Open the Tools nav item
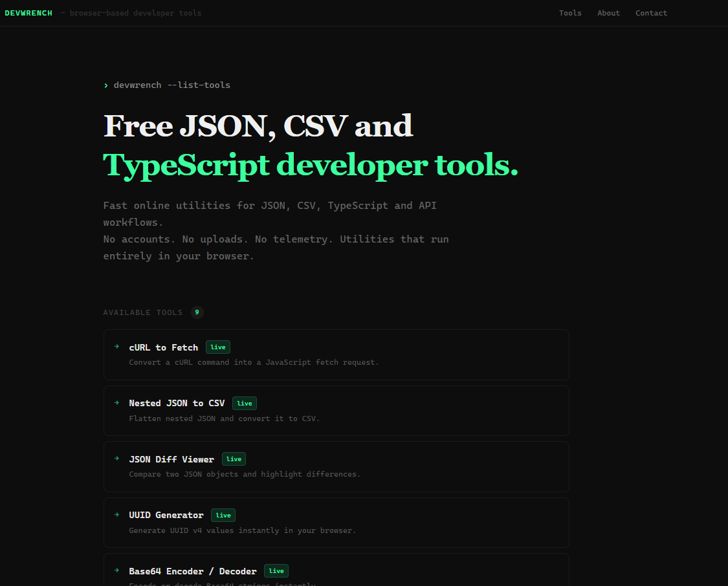This screenshot has width=728, height=586. coord(570,13)
